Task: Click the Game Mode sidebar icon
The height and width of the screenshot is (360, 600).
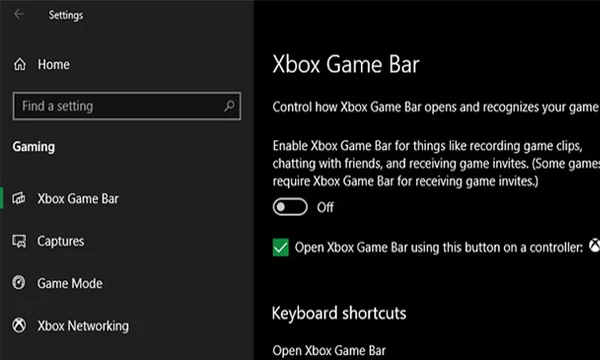Action: (x=19, y=283)
